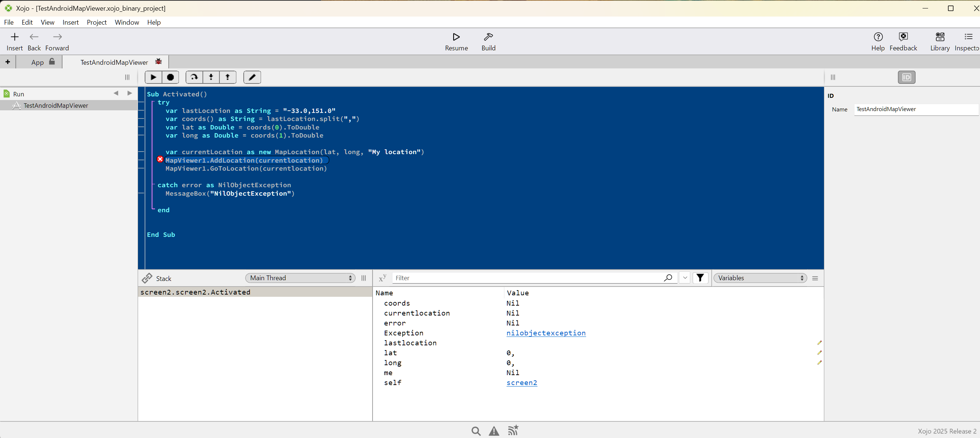The width and height of the screenshot is (980, 438).
Task: Edit long value with pencil icon
Action: coord(819,362)
